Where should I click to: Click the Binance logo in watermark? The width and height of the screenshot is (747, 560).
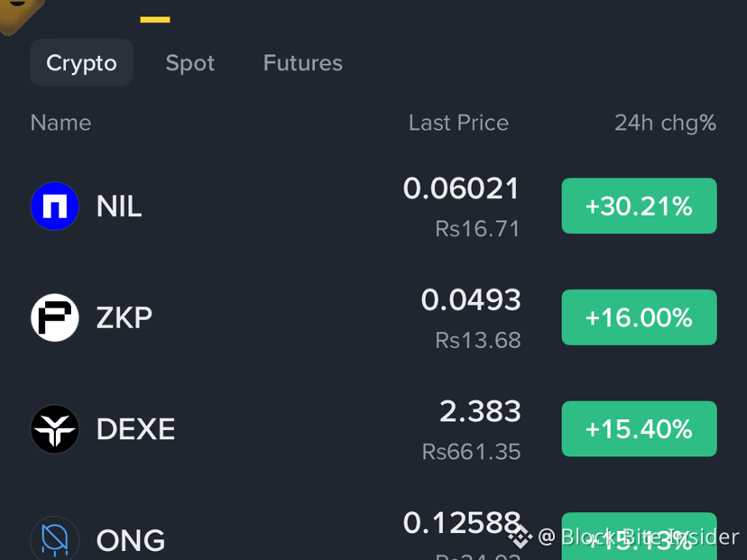pyautogui.click(x=521, y=537)
